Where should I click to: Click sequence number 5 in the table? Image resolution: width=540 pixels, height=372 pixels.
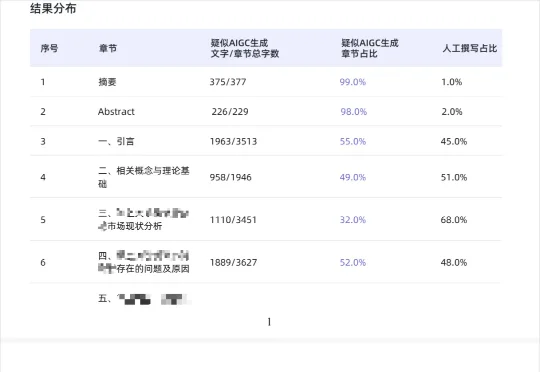pos(43,220)
